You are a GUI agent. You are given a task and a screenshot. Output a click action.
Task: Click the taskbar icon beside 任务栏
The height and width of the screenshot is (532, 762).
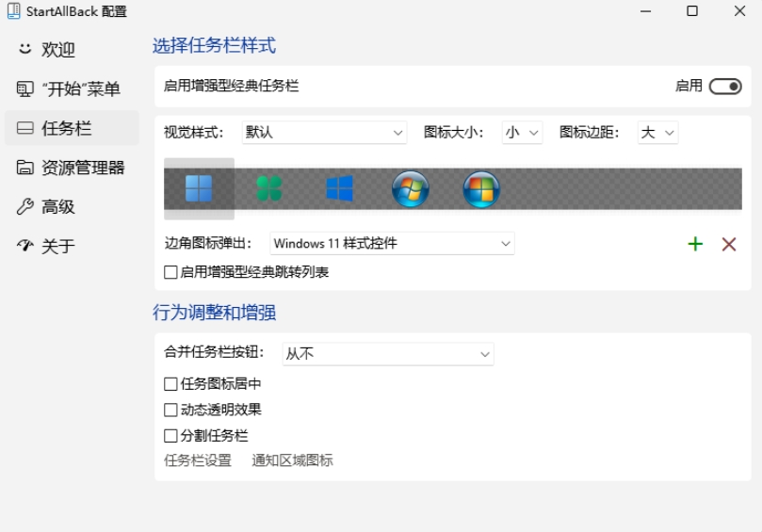point(24,128)
